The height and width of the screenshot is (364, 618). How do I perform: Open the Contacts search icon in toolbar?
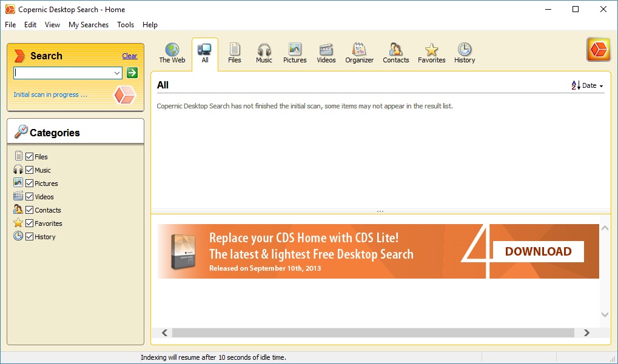[x=395, y=50]
